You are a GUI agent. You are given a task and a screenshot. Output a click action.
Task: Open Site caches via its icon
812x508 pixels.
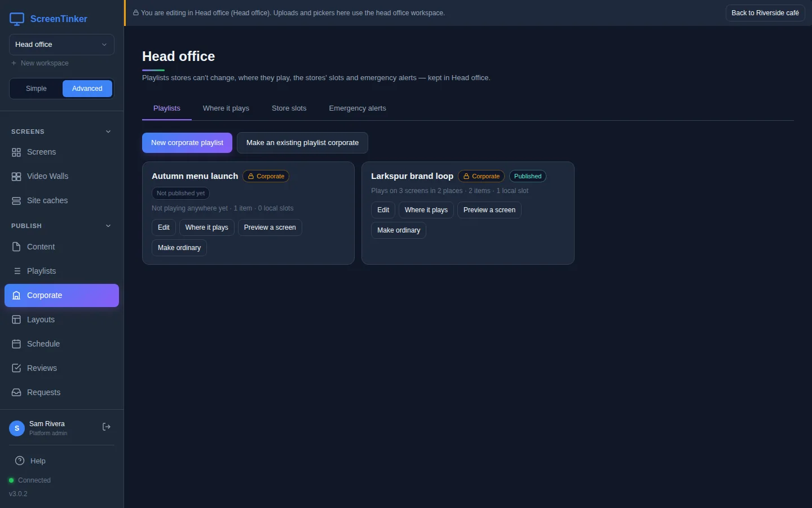coord(16,201)
